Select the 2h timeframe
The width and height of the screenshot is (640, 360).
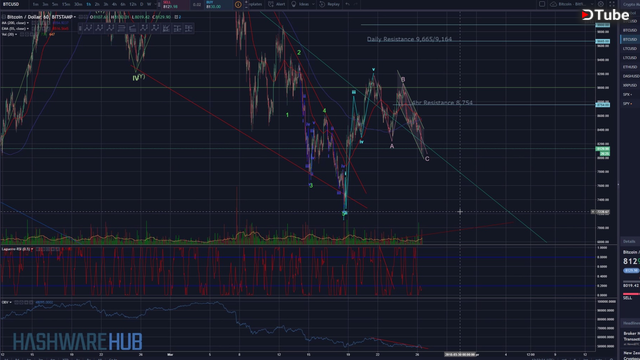click(97, 4)
